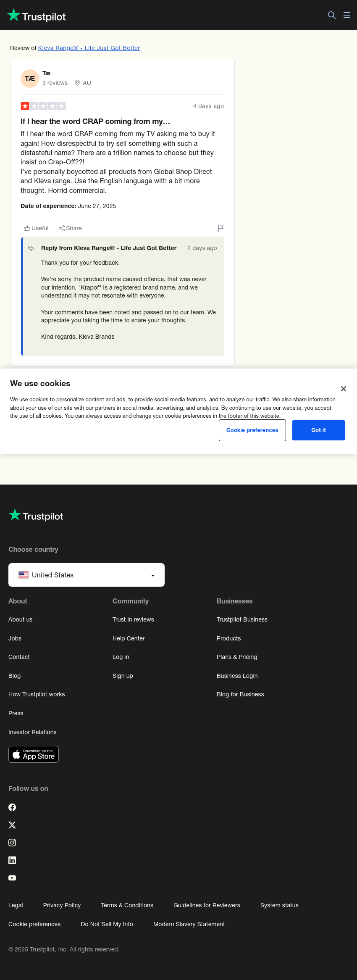The height and width of the screenshot is (980, 357).
Task: Open System status link
Action: coord(279,905)
